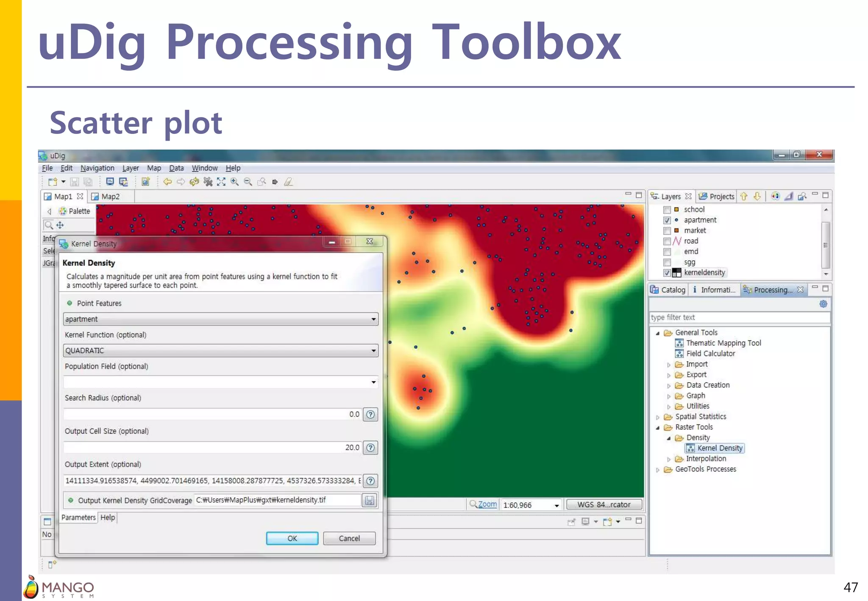The width and height of the screenshot is (868, 601).
Task: Open the Data menu
Action: [176, 168]
